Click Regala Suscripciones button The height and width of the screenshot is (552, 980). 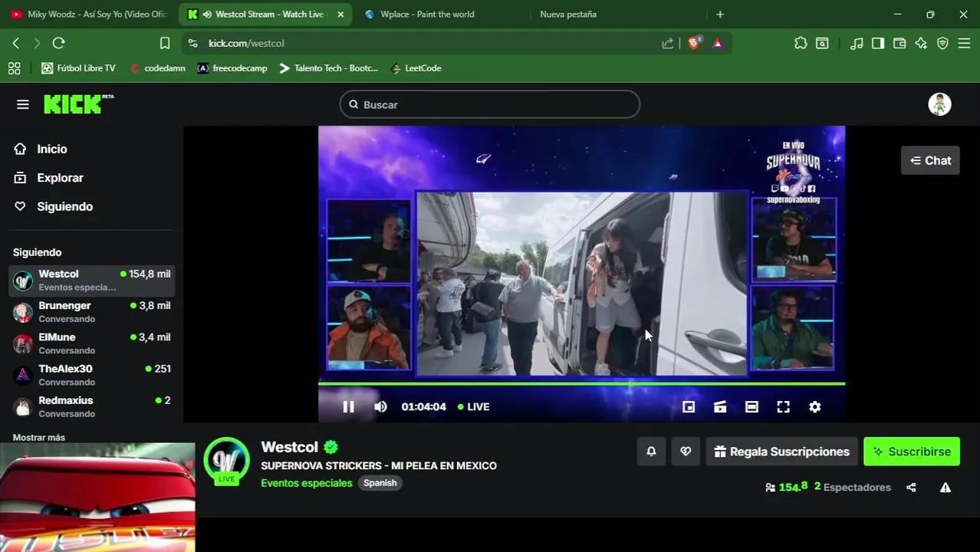(781, 452)
